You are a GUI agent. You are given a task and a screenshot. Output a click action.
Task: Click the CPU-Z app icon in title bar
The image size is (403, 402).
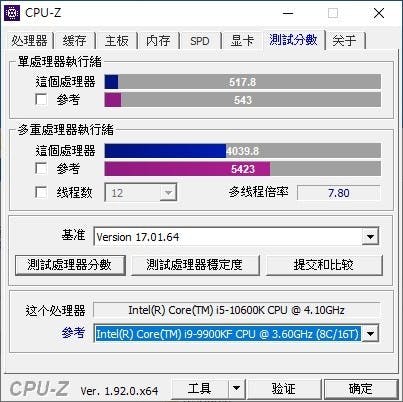click(12, 13)
